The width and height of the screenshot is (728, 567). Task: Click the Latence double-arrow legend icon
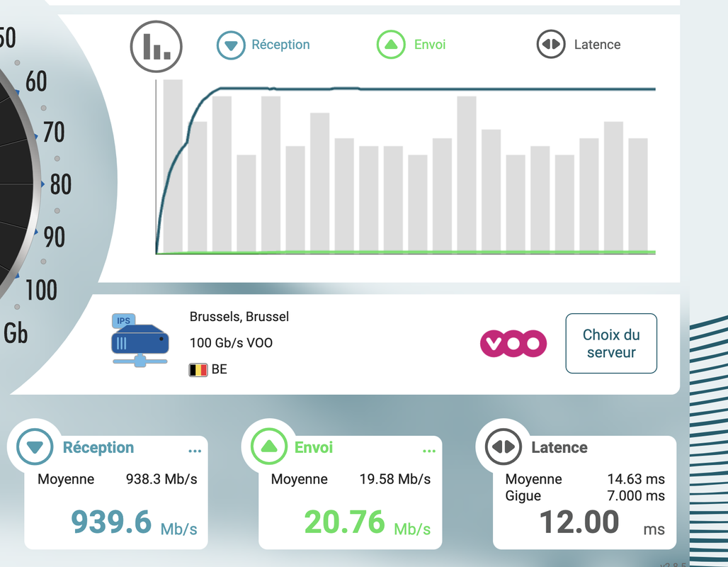click(x=551, y=45)
